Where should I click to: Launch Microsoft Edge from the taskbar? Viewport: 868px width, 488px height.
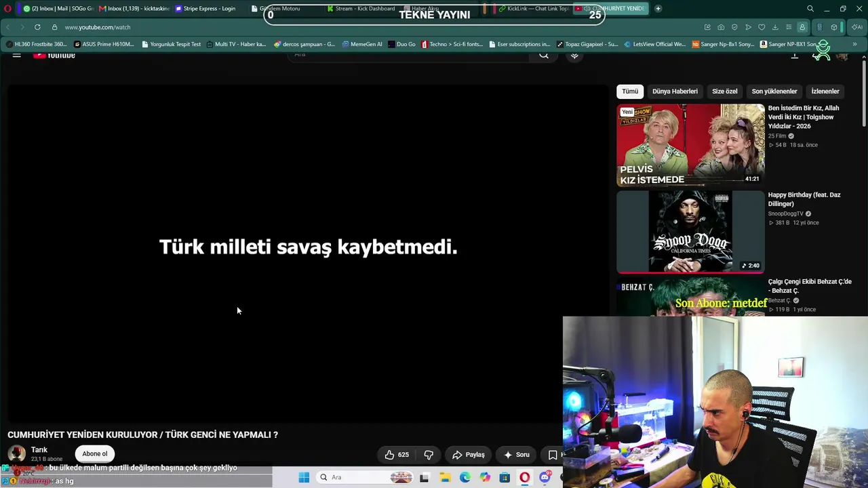click(465, 478)
